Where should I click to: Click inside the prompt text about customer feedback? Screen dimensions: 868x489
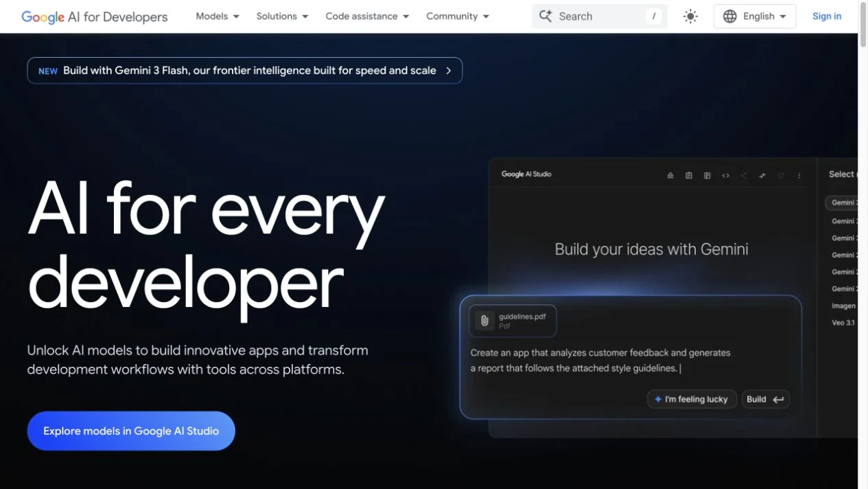pos(600,361)
